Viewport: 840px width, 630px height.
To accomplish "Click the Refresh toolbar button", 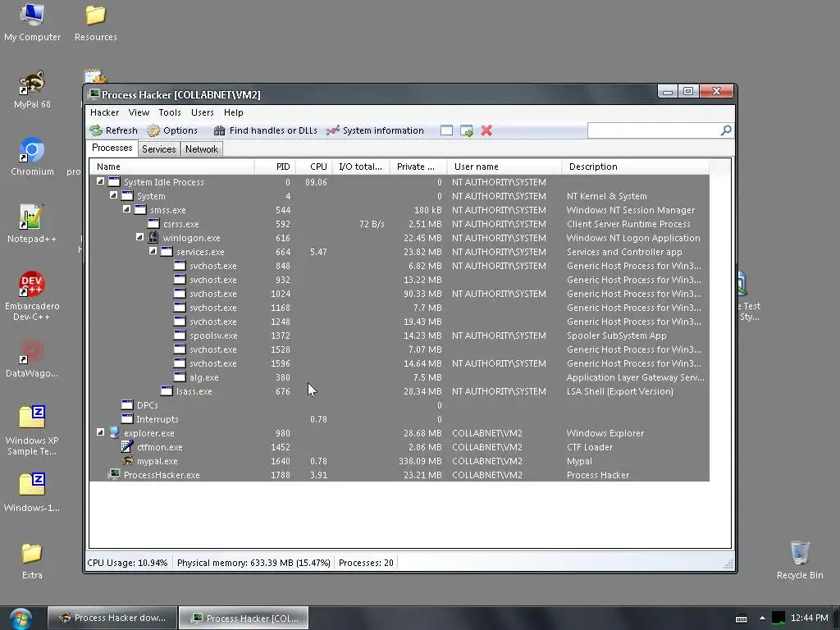I will pos(113,130).
